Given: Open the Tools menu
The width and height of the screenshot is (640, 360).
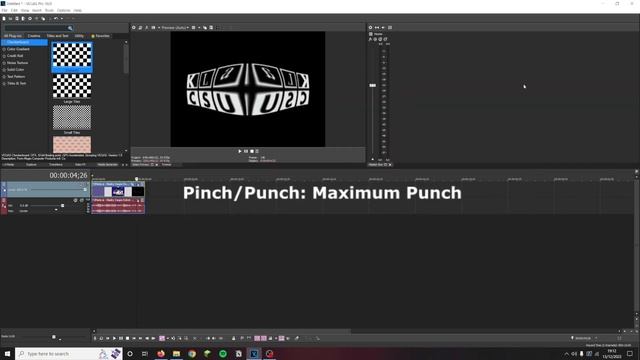Looking at the screenshot, I should coord(49,10).
